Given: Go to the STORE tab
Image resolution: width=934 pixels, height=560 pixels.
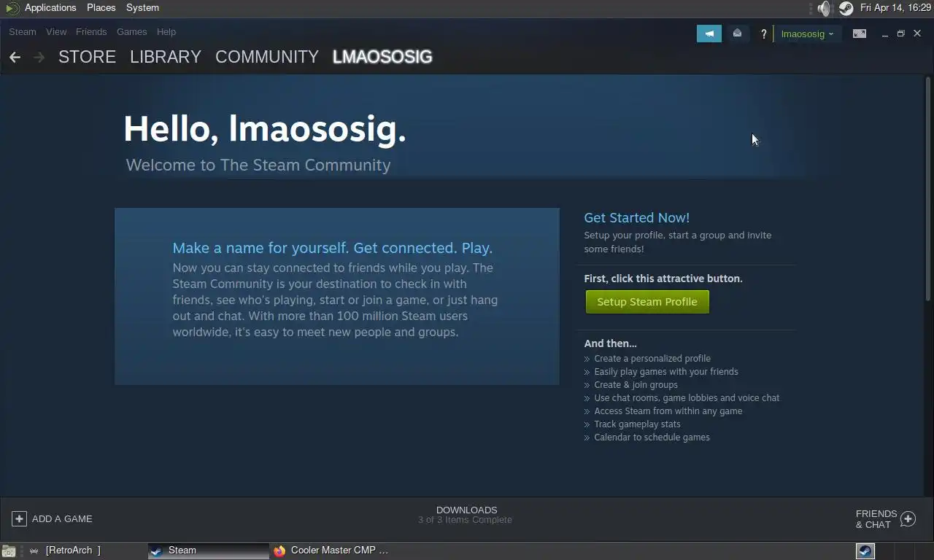Looking at the screenshot, I should pos(87,57).
